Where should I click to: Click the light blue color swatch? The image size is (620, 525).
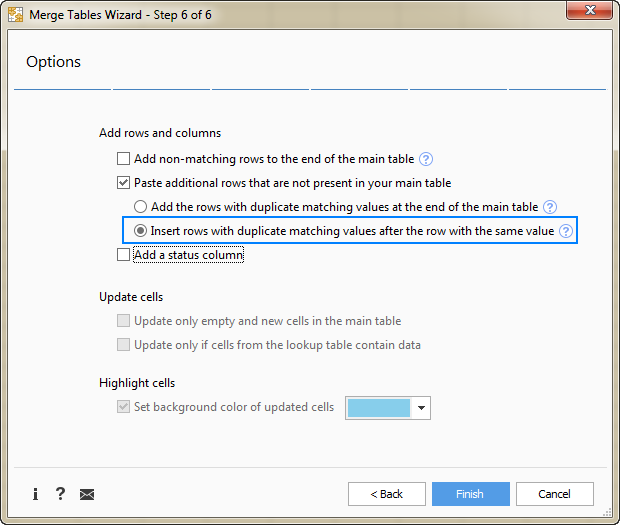pos(378,408)
